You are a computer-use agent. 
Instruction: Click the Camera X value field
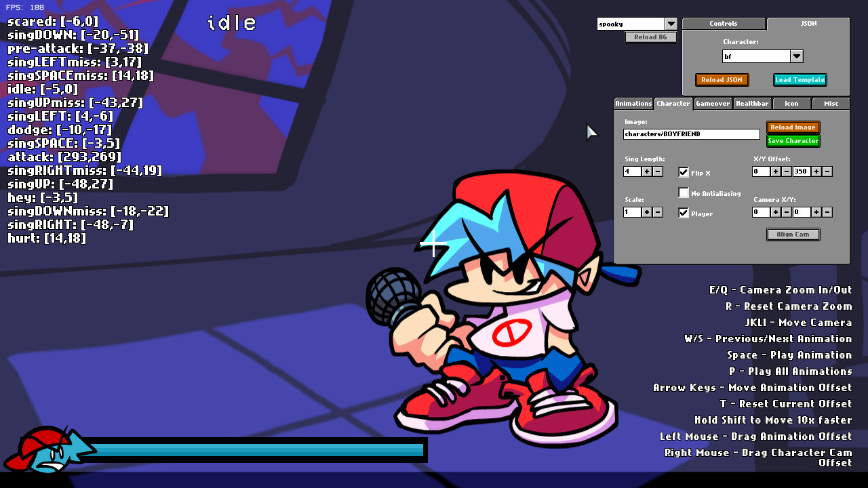[761, 212]
